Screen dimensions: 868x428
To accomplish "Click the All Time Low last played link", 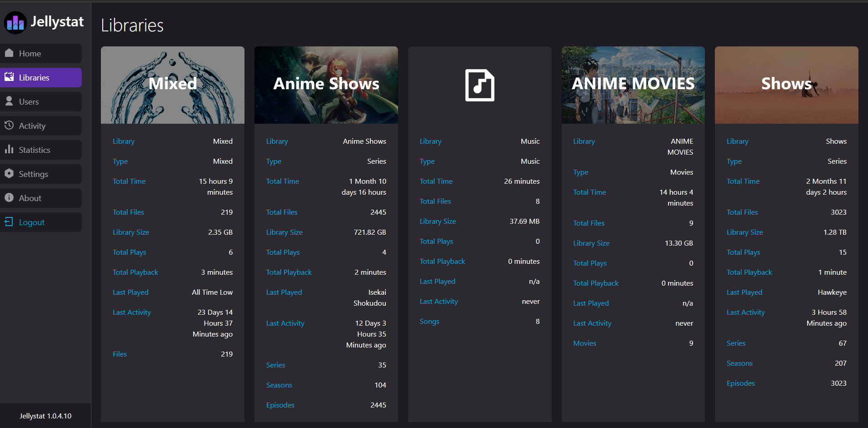I will click(212, 292).
